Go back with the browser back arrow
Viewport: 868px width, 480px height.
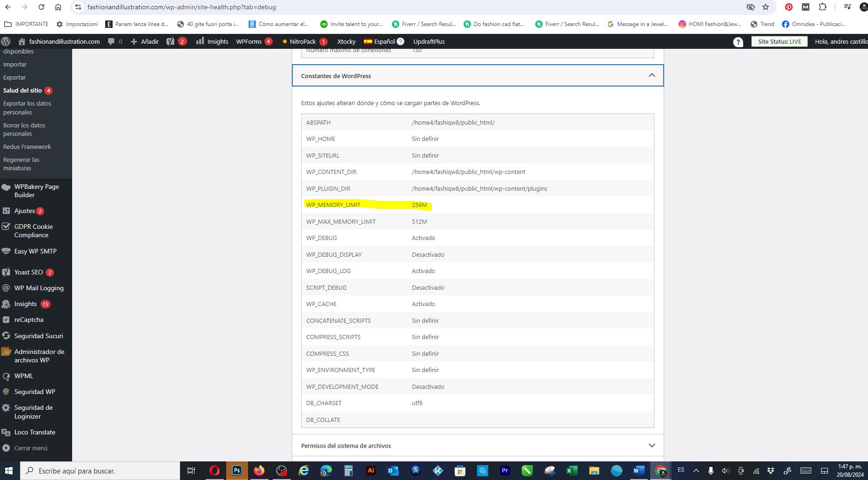8,7
